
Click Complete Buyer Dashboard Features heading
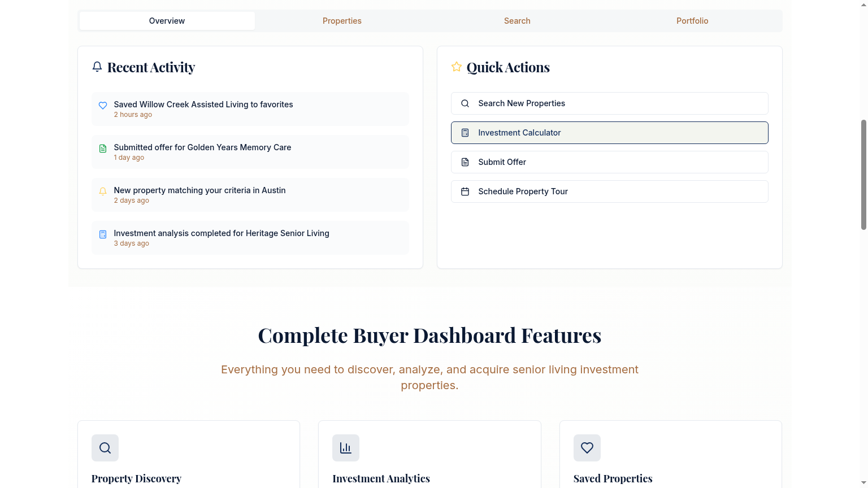[429, 335]
